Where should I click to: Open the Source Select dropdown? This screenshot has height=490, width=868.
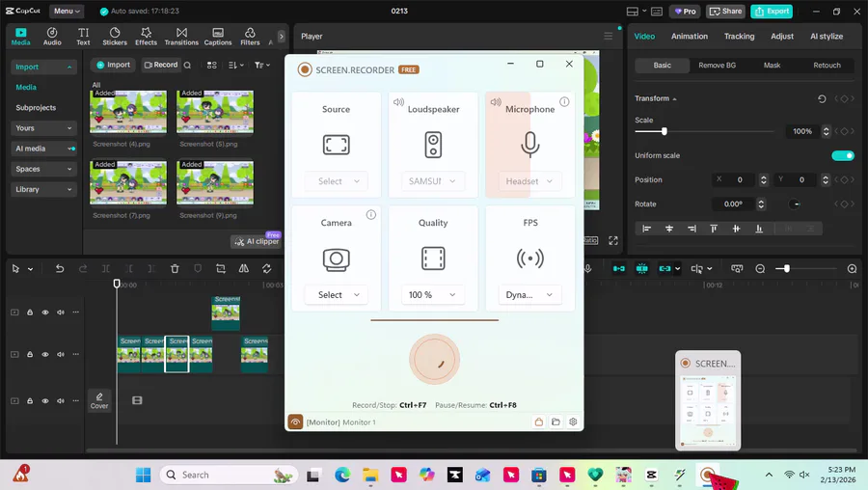(x=336, y=181)
